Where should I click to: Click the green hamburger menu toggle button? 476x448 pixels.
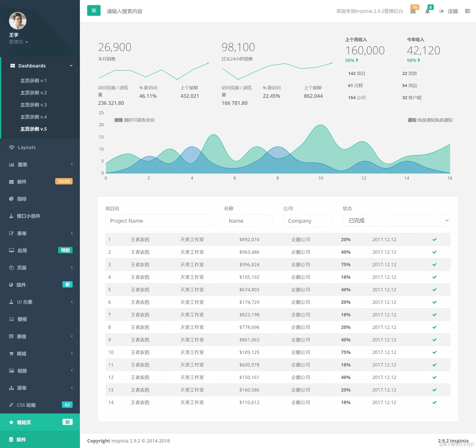click(x=94, y=11)
